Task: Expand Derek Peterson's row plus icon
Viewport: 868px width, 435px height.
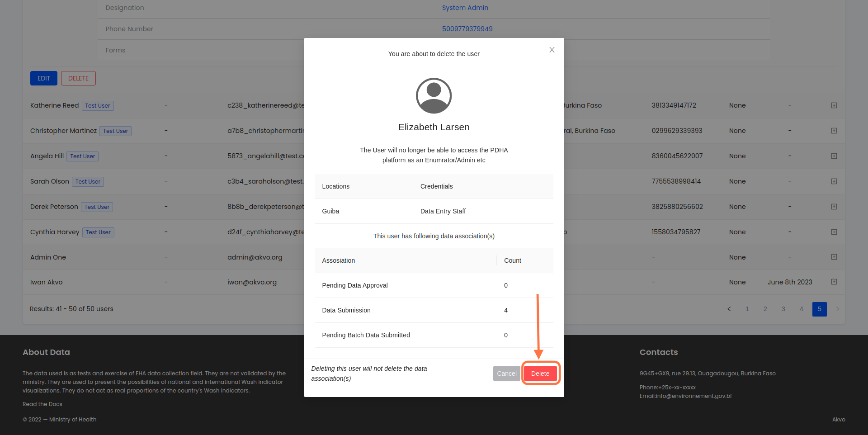Action: (834, 207)
